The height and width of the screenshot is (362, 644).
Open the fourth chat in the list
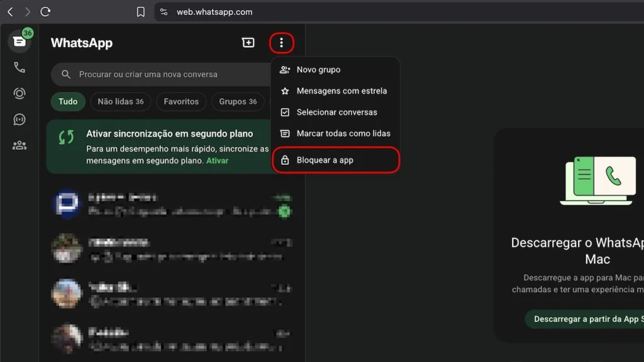[x=172, y=339]
